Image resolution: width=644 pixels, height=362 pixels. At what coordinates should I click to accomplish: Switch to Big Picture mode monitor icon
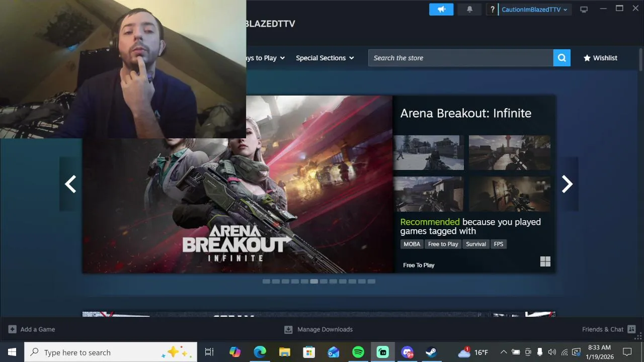584,9
